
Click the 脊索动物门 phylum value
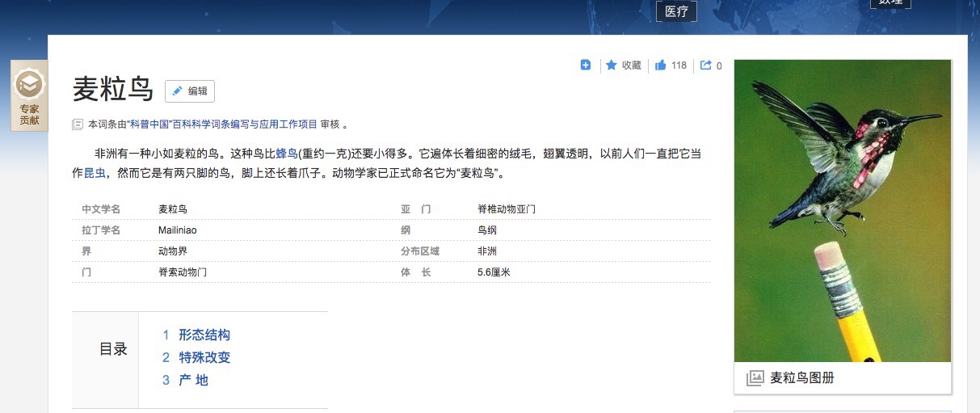183,272
